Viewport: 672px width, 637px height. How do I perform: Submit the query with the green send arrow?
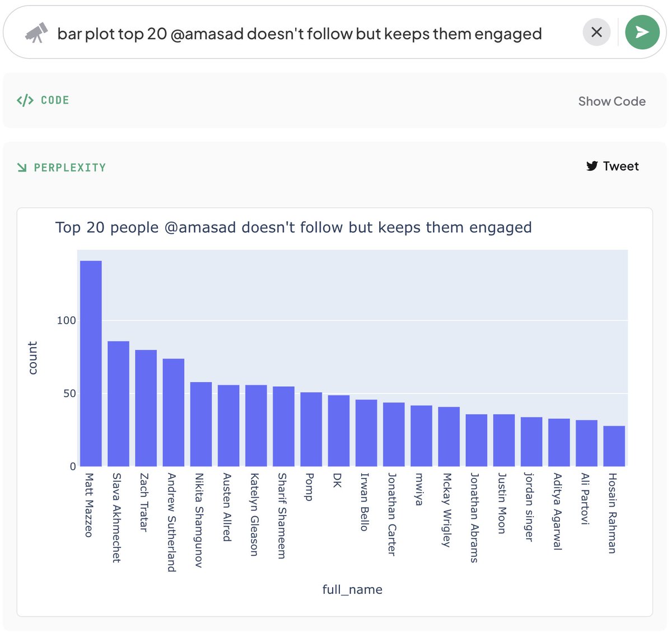[x=642, y=32]
